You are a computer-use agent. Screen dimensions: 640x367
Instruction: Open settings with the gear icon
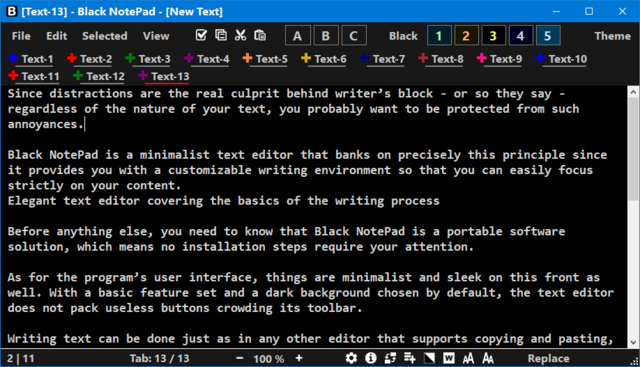(x=351, y=358)
